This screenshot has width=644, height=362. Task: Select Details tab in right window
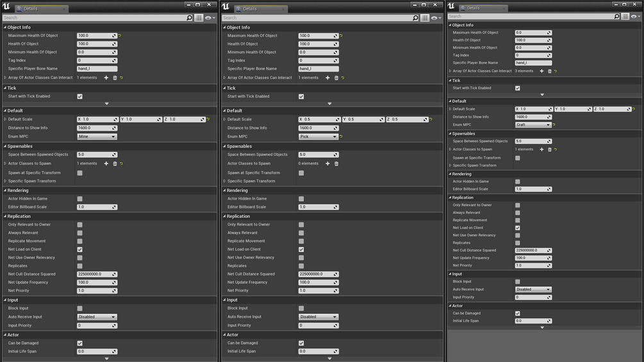point(483,8)
